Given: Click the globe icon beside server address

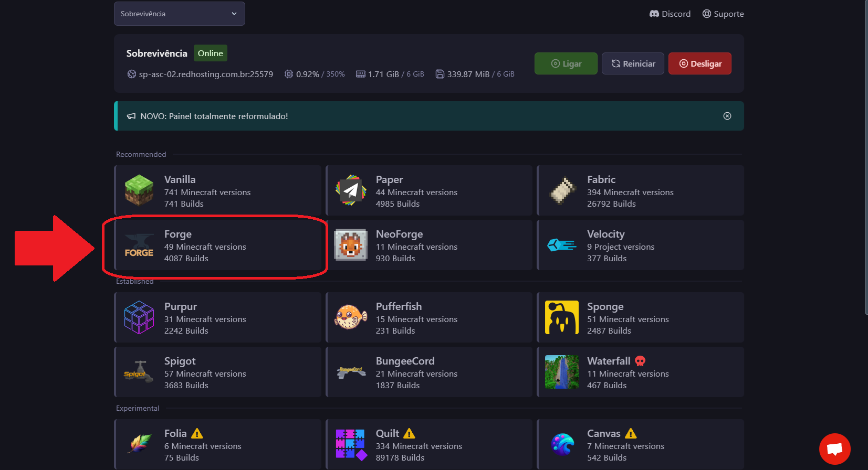Looking at the screenshot, I should (131, 74).
